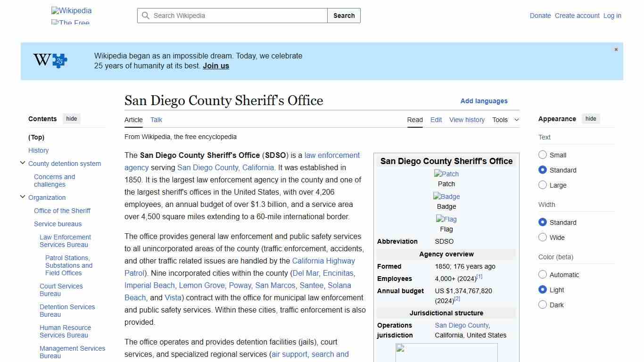Click the search magnifying glass icon
Image resolution: width=644 pixels, height=362 pixels.
click(146, 16)
